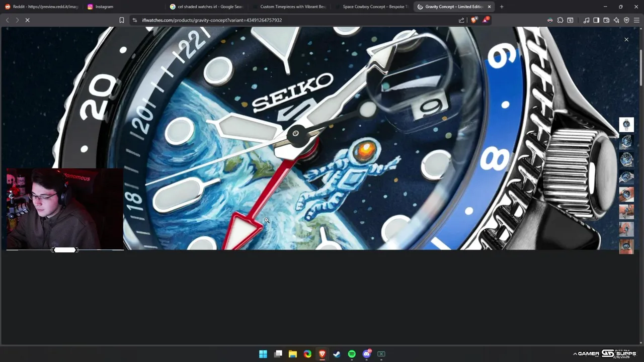Select the fifth hand-held watch thumbnail
Viewport: 644px width, 362px height.
point(626,194)
